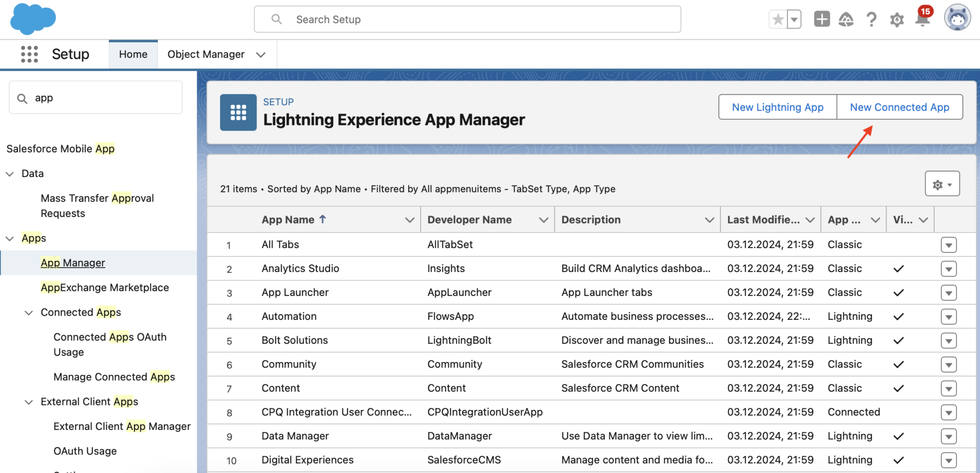Click the user avatar profile picture
Image resolution: width=980 pixels, height=473 pixels.
tap(957, 18)
